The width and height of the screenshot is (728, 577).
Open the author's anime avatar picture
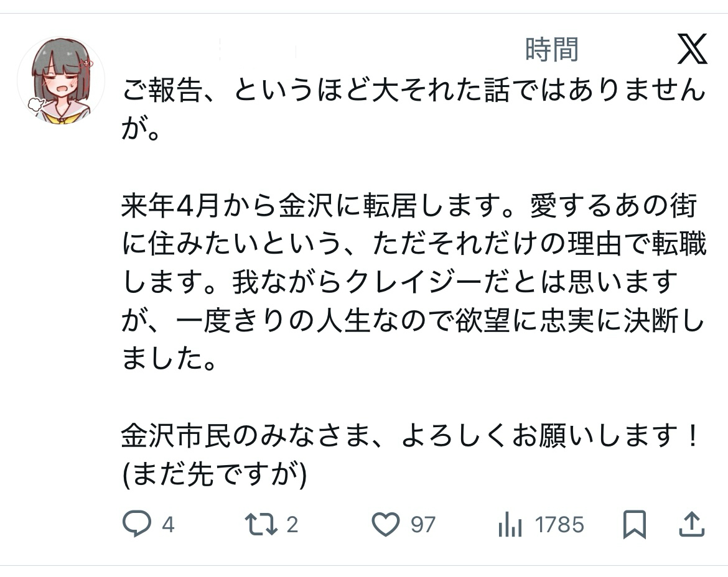[61, 80]
